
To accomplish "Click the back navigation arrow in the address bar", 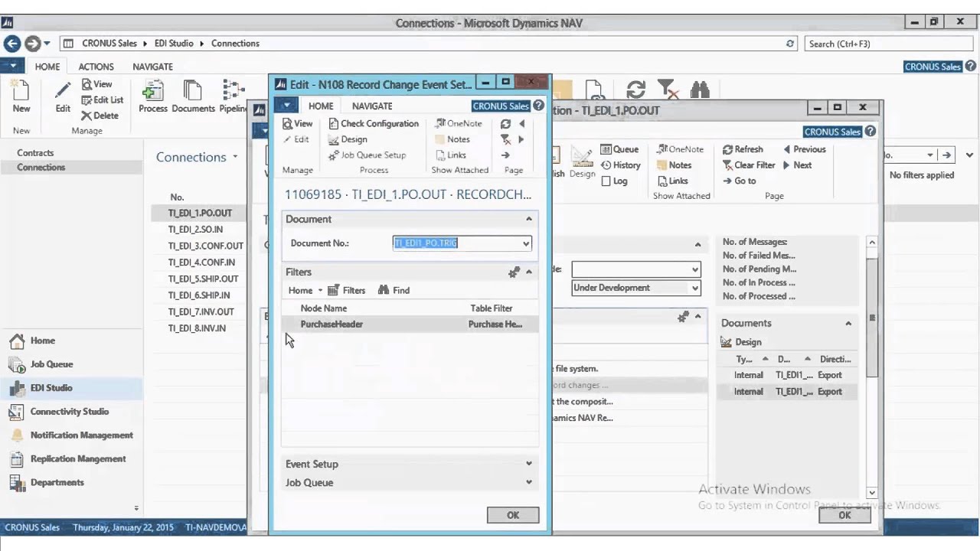I will (x=11, y=44).
